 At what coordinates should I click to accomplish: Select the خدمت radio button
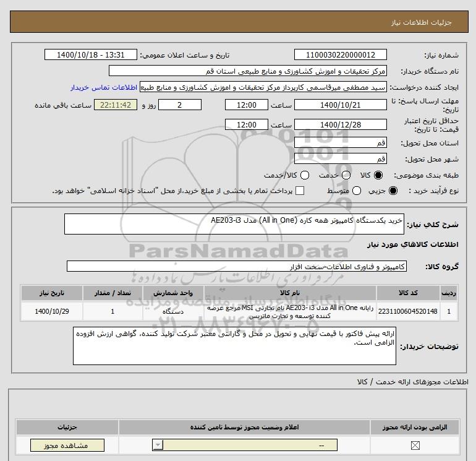pyautogui.click(x=346, y=175)
